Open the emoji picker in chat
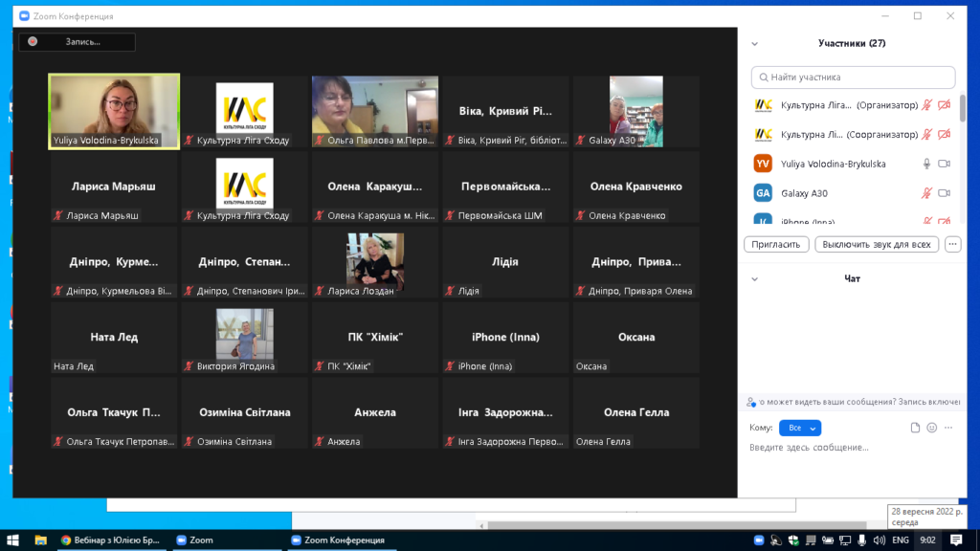980x551 pixels. 932,428
